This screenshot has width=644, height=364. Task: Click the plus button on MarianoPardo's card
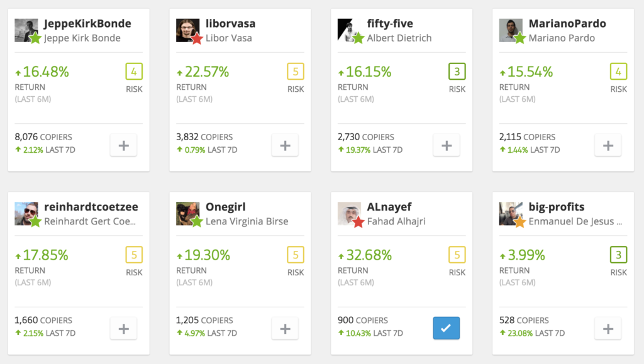coord(608,145)
